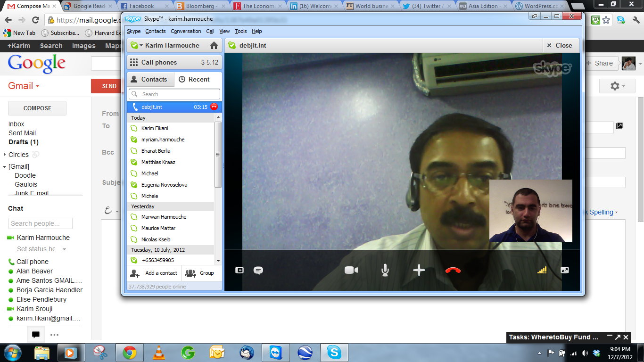Open the Contacts menu in Skype
The image size is (644, 362).
[156, 31]
